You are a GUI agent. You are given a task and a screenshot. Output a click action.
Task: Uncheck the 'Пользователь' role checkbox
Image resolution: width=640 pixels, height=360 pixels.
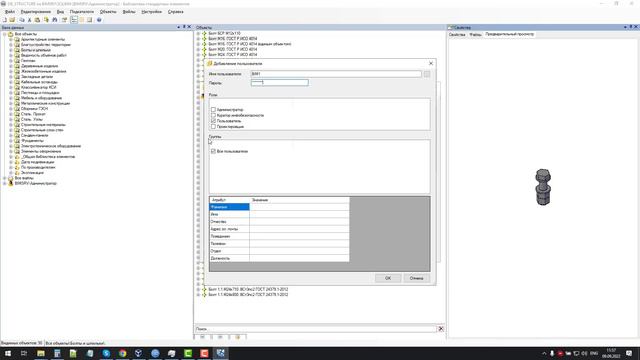213,121
